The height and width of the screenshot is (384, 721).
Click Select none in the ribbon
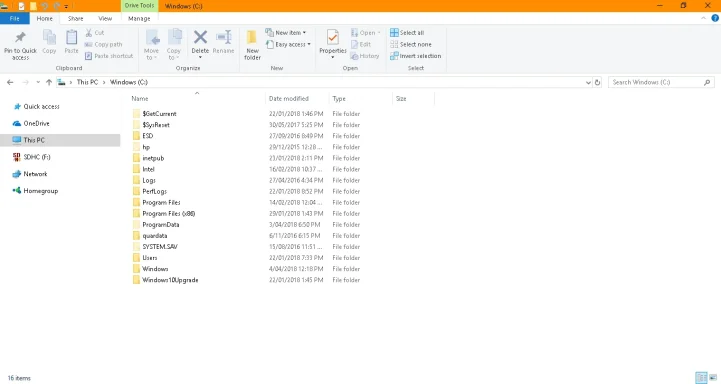pos(411,44)
